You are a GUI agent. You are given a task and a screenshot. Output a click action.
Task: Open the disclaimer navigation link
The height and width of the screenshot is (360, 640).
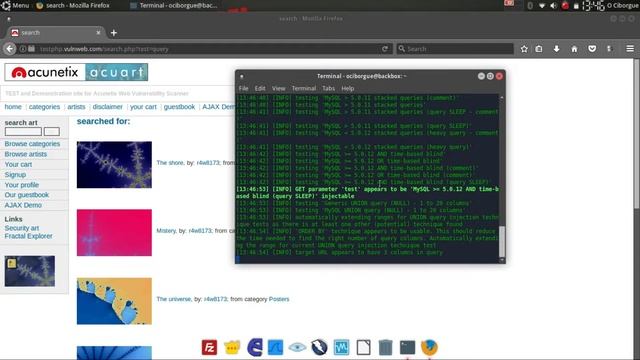tap(107, 107)
